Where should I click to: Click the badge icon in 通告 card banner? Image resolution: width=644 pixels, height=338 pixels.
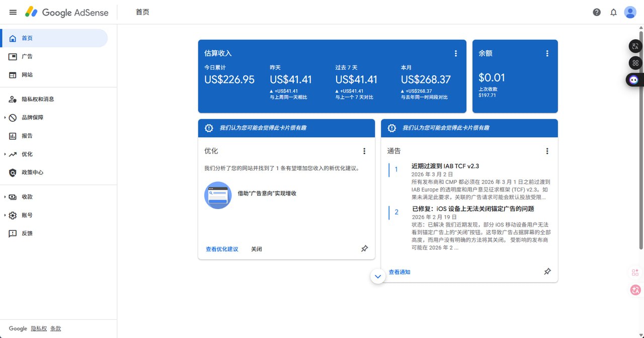pos(392,128)
